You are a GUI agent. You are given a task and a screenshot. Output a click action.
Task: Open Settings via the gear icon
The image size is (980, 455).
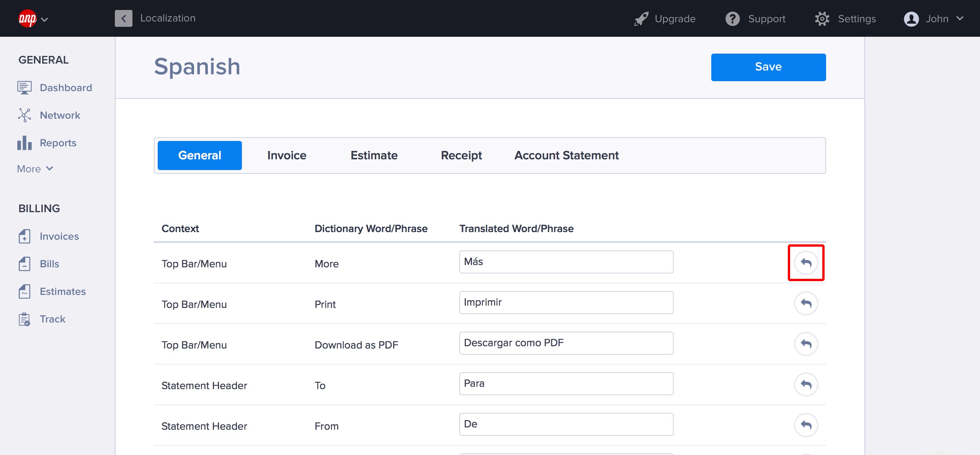click(822, 19)
